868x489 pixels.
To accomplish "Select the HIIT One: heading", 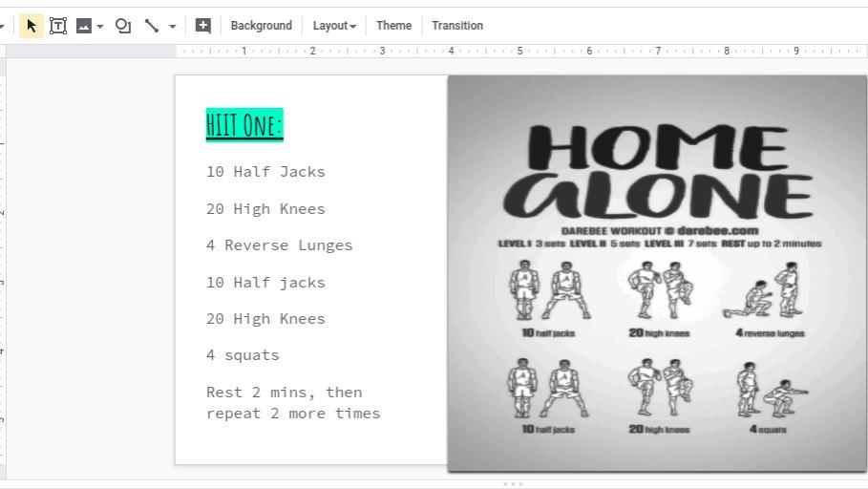I will pos(244,125).
